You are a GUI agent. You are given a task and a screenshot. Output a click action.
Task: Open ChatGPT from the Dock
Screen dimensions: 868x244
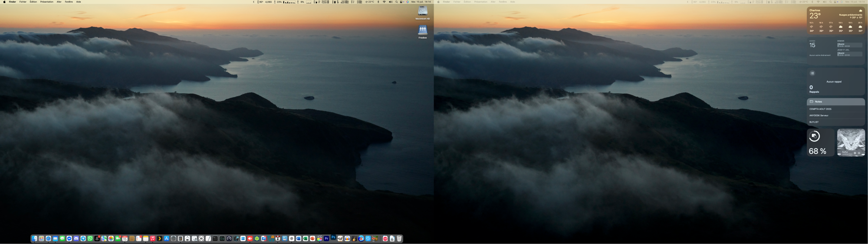292,238
